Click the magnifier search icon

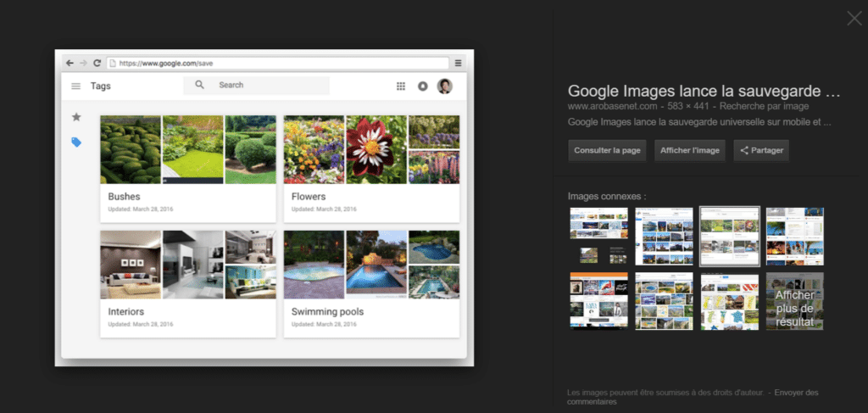pyautogui.click(x=200, y=86)
